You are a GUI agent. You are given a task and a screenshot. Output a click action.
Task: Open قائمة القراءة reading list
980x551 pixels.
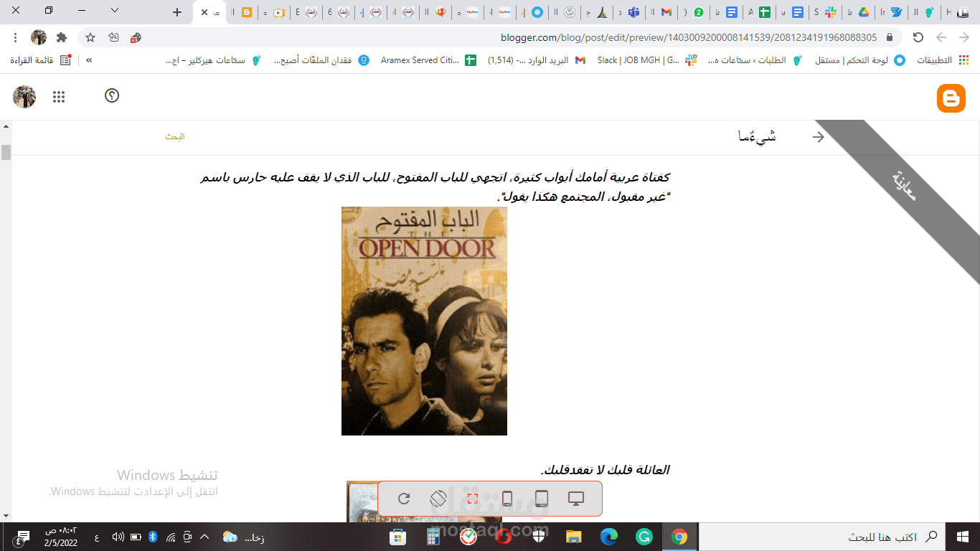point(41,60)
